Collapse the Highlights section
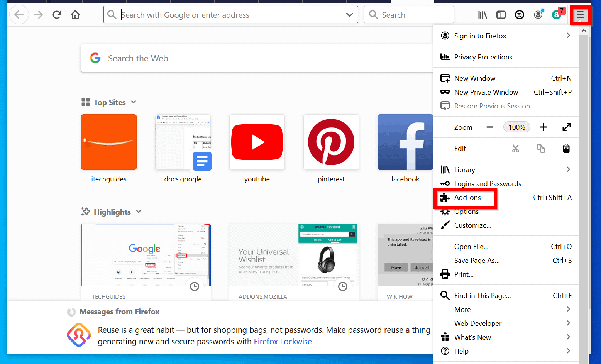601x364 pixels. pos(139,212)
